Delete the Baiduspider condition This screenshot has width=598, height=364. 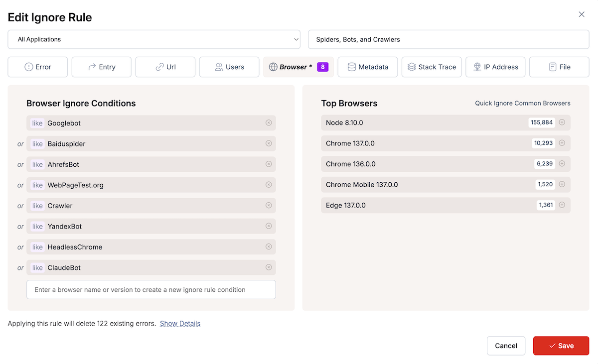(269, 143)
